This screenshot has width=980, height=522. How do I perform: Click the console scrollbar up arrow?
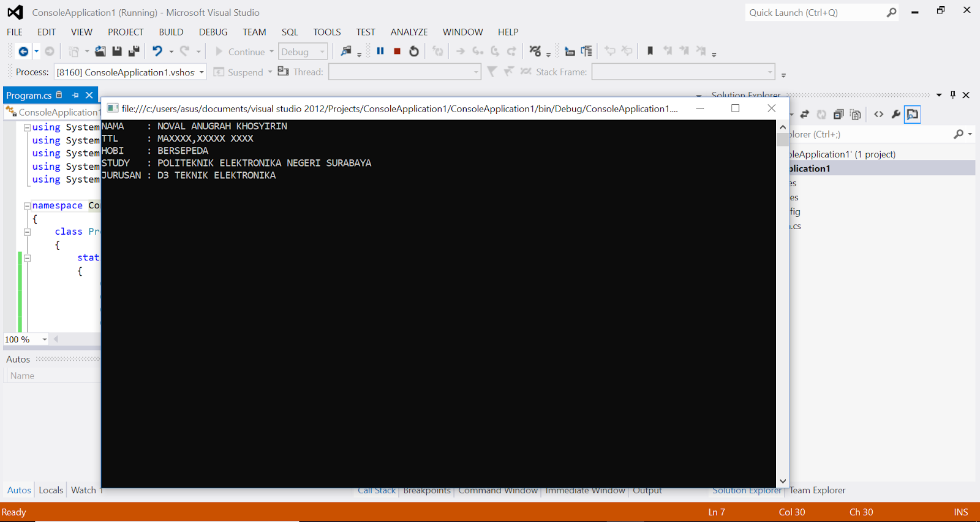(x=783, y=127)
